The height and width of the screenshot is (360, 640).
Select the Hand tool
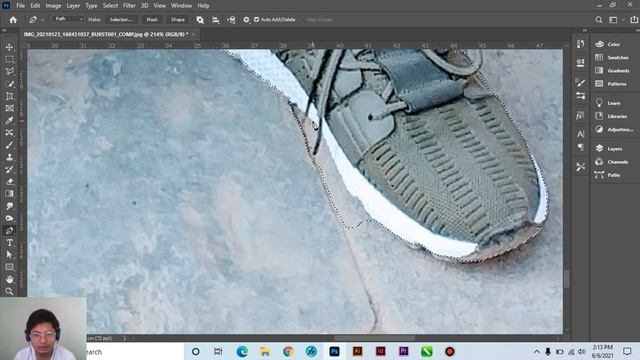coord(9,279)
